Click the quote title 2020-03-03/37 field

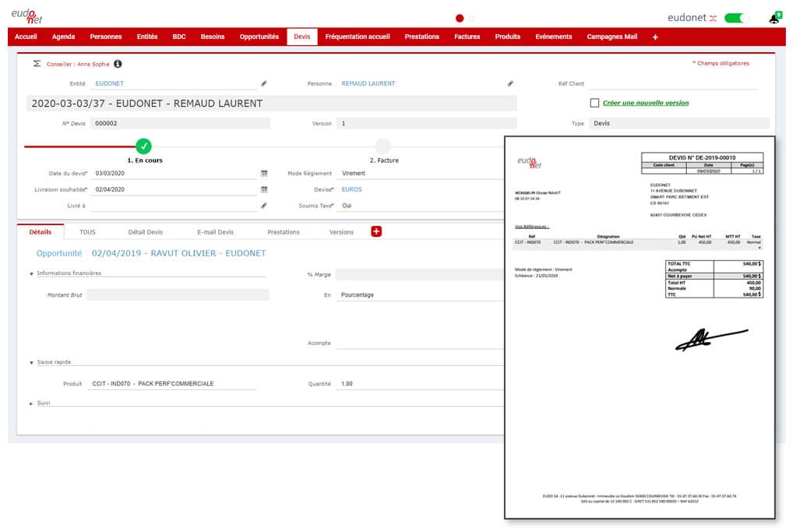pos(272,104)
